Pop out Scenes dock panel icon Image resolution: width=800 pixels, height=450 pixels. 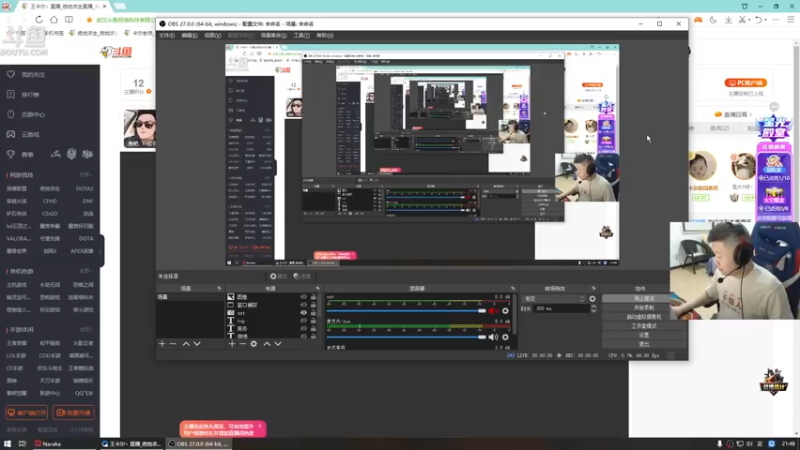[219, 288]
